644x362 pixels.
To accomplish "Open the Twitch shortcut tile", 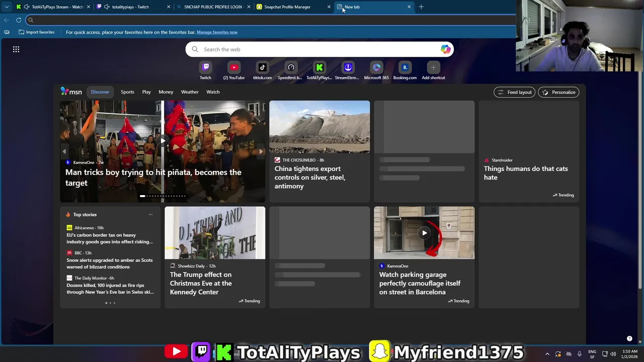I will (x=205, y=70).
